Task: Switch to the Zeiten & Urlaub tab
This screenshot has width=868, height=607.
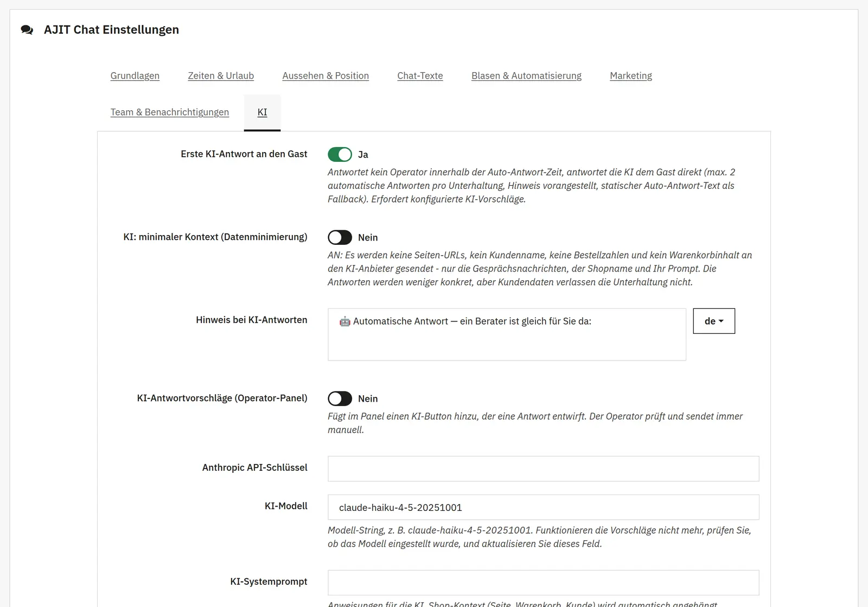Action: pos(221,75)
